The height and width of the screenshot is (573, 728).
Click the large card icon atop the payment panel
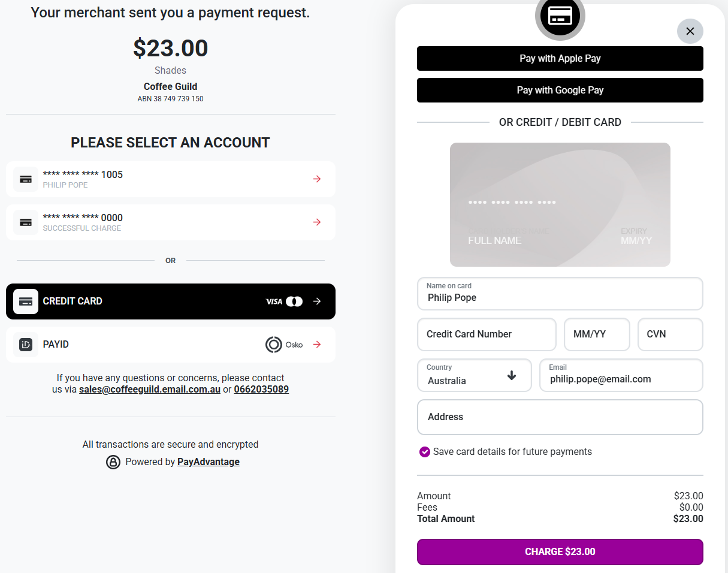[x=560, y=16]
